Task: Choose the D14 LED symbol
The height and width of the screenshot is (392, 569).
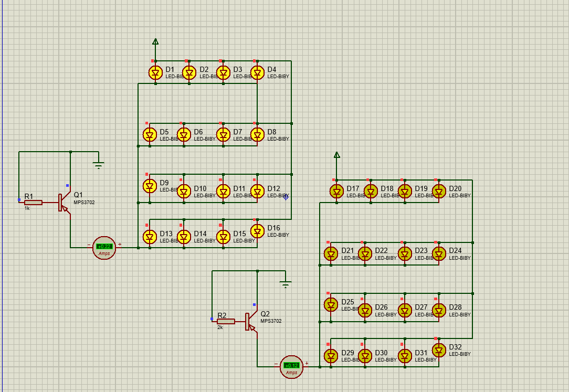Action: point(184,237)
